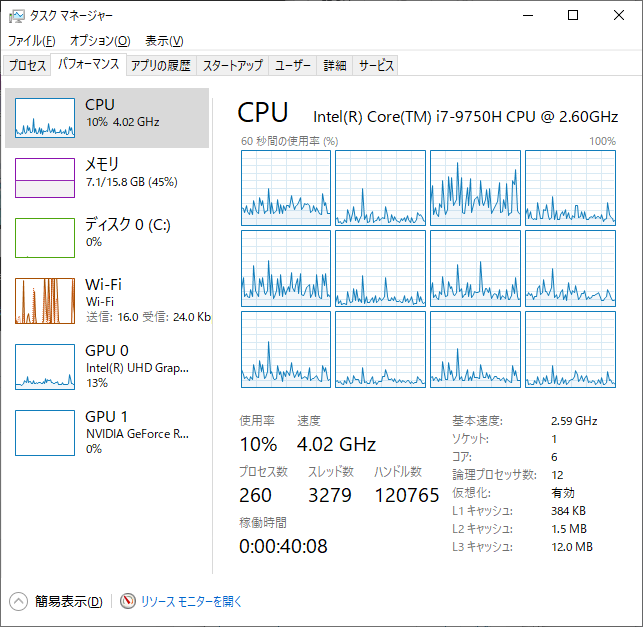Click the base speed value 2.59 GHz
The image size is (643, 627).
[x=574, y=421]
